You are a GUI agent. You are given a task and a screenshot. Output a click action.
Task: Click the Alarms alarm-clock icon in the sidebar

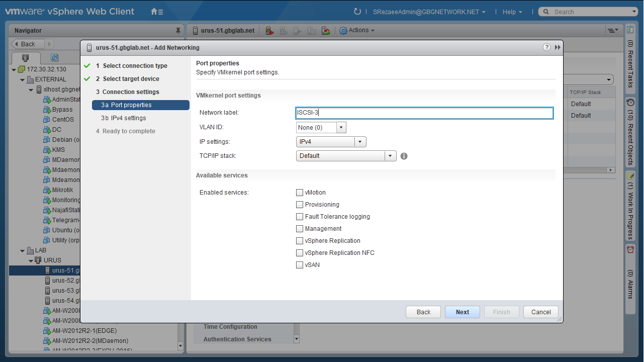pyautogui.click(x=630, y=249)
